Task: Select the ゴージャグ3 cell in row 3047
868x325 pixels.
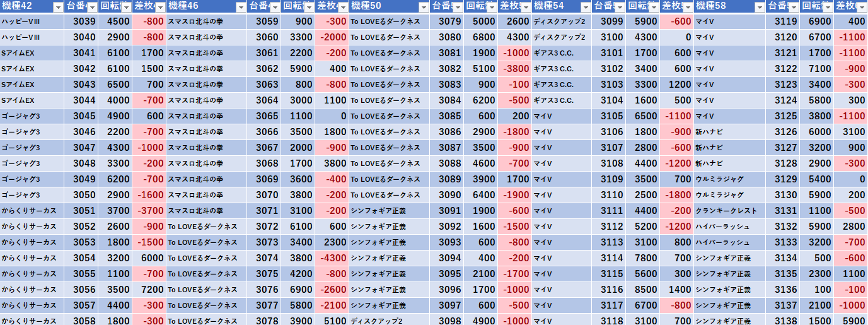Action: (x=32, y=148)
